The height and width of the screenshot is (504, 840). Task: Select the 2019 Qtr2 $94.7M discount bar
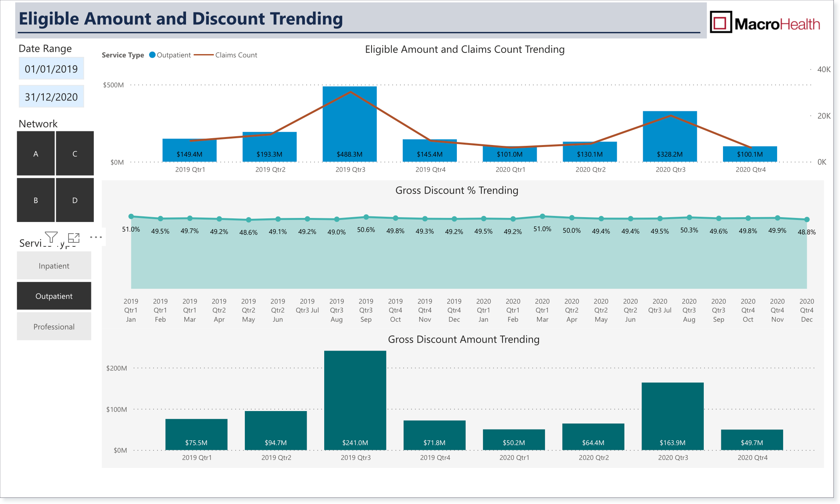(276, 431)
